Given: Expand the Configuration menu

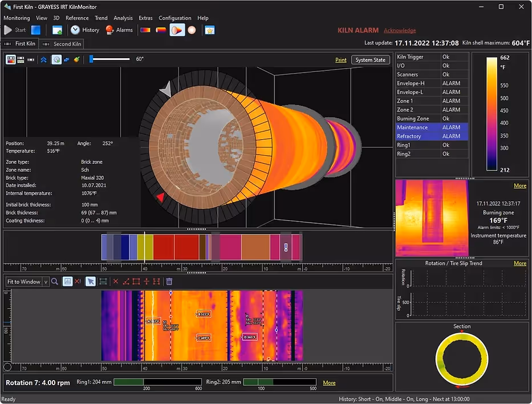Looking at the screenshot, I should pos(174,18).
